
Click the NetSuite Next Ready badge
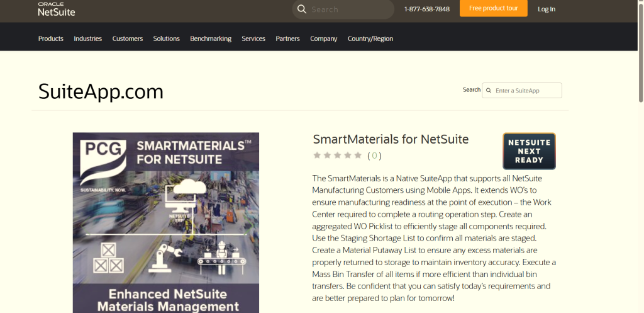pyautogui.click(x=529, y=151)
